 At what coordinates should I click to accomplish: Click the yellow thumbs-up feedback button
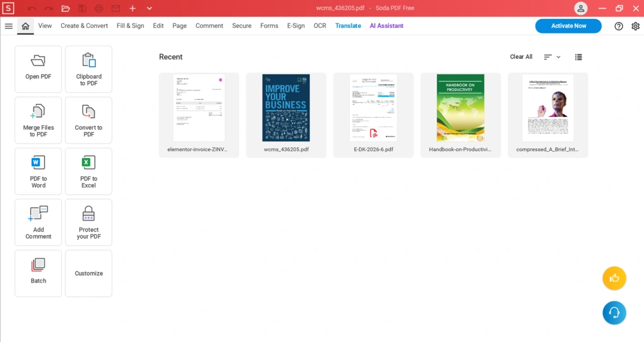coord(614,278)
